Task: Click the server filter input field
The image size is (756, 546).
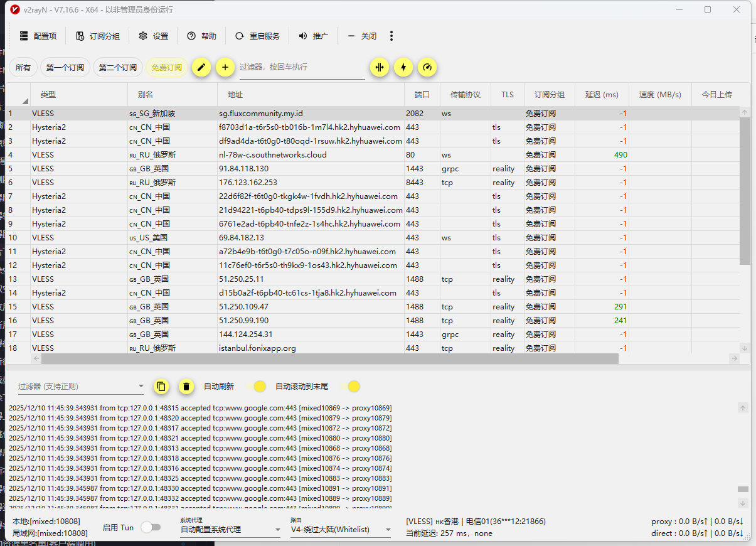Action: pos(301,67)
